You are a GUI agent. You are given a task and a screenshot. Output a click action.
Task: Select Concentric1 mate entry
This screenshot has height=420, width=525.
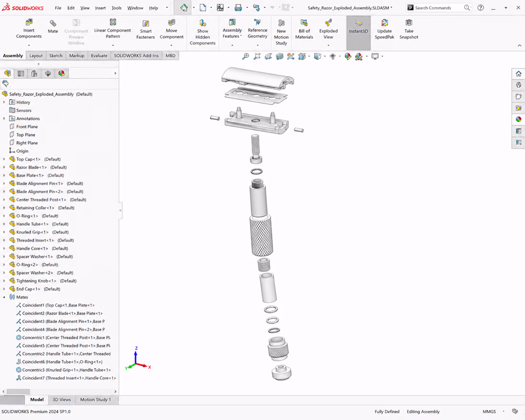click(63, 337)
